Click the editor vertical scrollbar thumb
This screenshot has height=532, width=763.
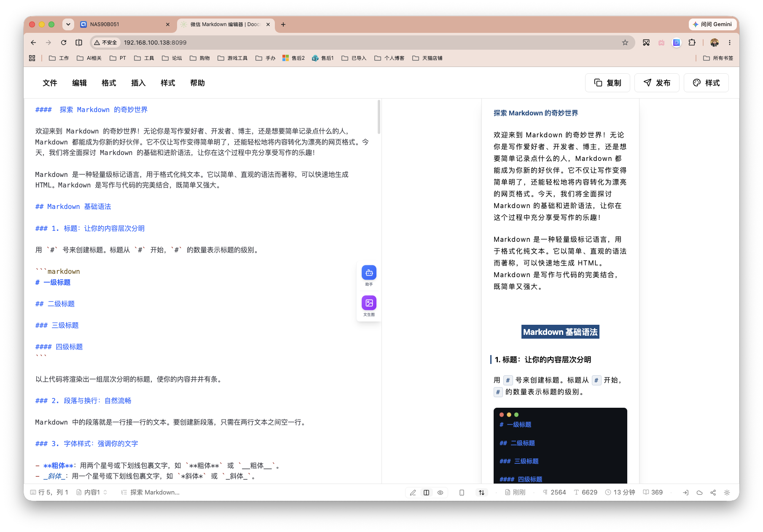pyautogui.click(x=379, y=117)
